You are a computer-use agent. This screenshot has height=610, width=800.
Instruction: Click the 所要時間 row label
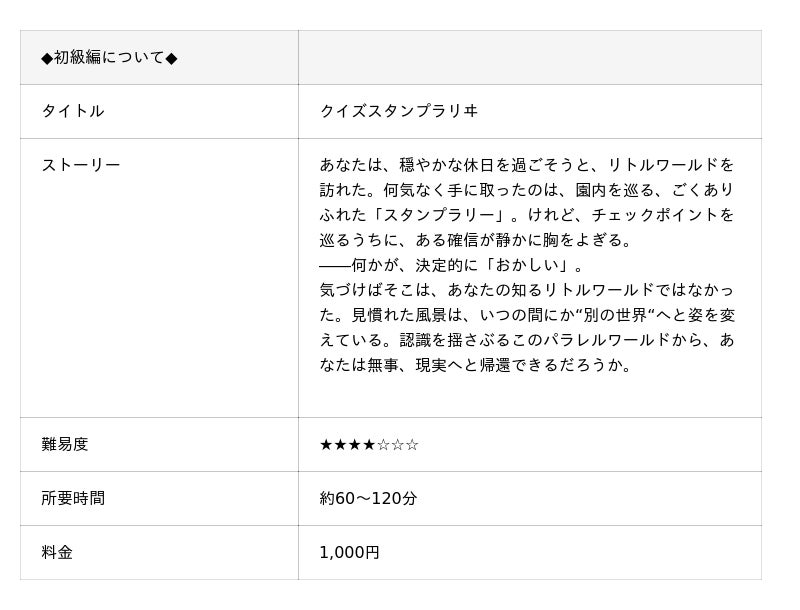[72, 498]
